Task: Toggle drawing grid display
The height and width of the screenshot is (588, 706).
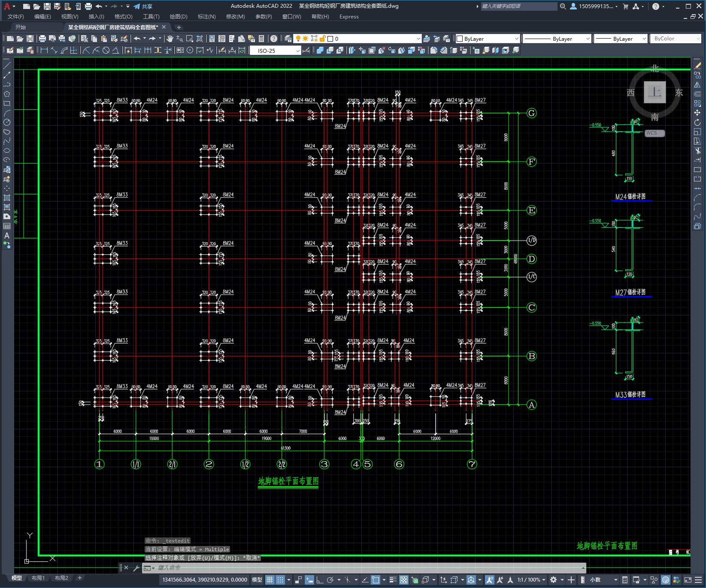Action: [x=270, y=580]
